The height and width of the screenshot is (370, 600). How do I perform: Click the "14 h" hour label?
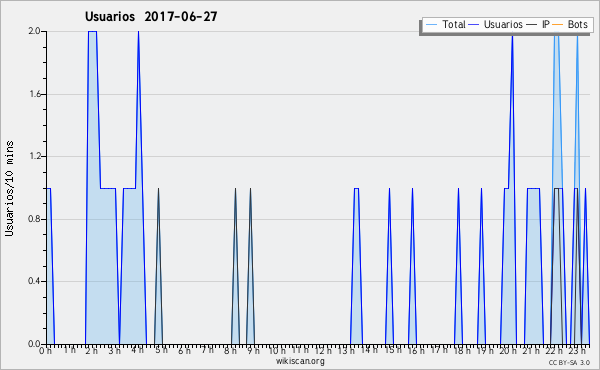click(x=369, y=350)
